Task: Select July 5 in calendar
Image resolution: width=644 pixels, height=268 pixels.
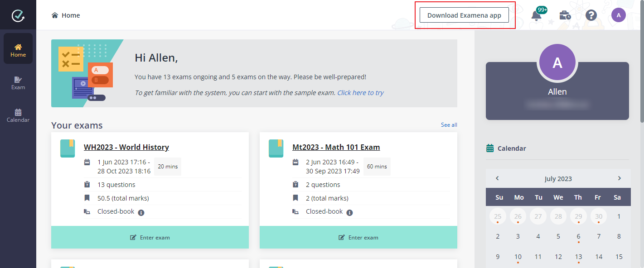Action: tap(558, 236)
